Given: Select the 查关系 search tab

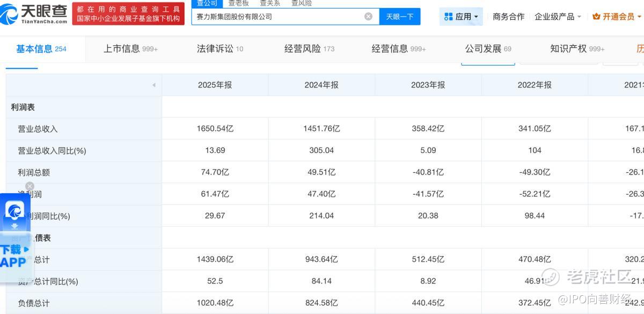Looking at the screenshot, I should coord(270,3).
